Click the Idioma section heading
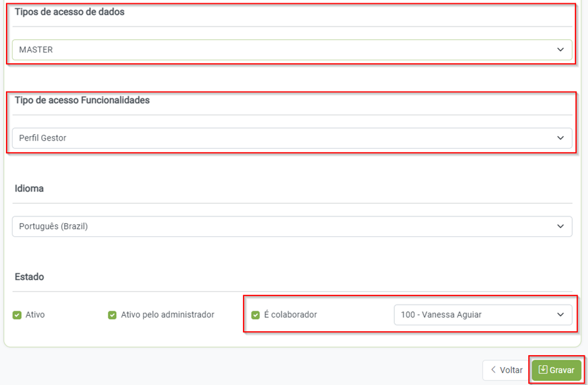Screen dimensions: 588x385 29,189
